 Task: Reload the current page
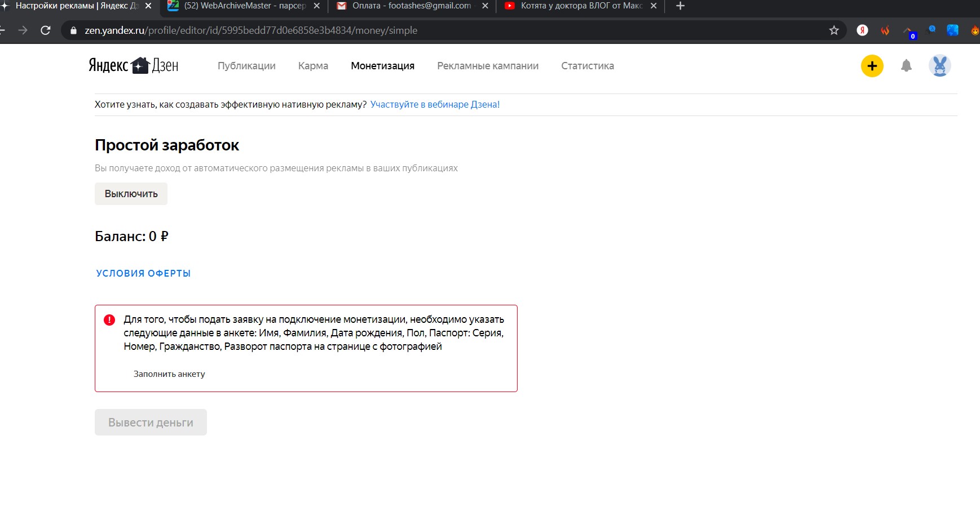point(46,30)
